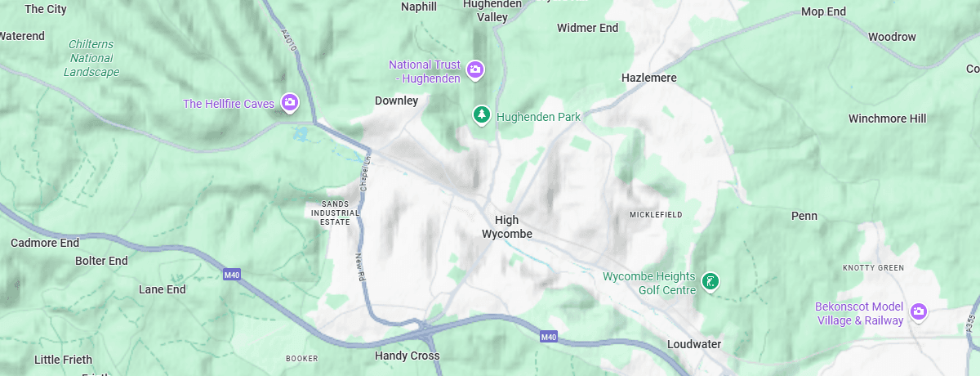Select the National Trust Hughenden camera pin
Image resolution: width=980 pixels, height=376 pixels.
[x=475, y=70]
